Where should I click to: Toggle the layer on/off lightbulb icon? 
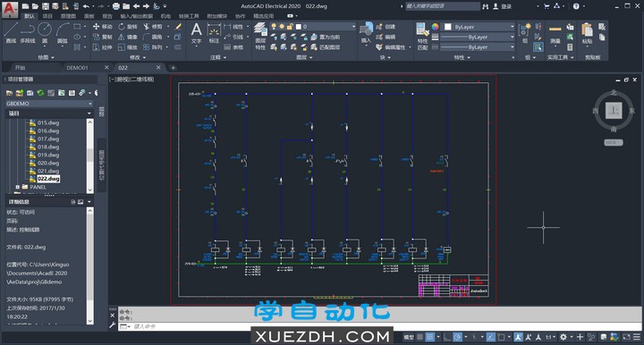point(274,26)
